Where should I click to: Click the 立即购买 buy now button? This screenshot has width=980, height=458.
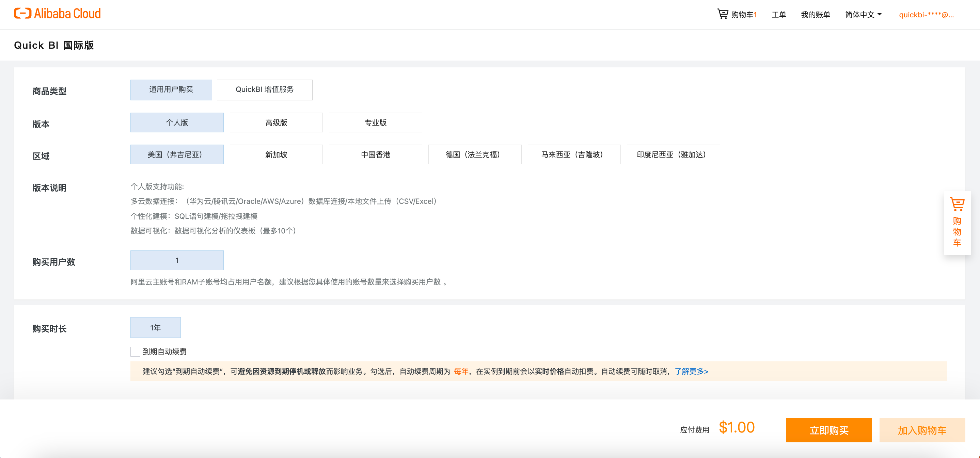click(x=829, y=430)
